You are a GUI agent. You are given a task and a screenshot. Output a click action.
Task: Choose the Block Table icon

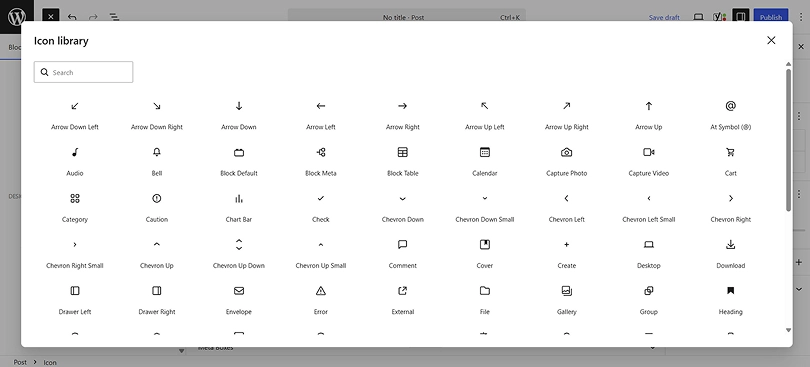click(402, 152)
